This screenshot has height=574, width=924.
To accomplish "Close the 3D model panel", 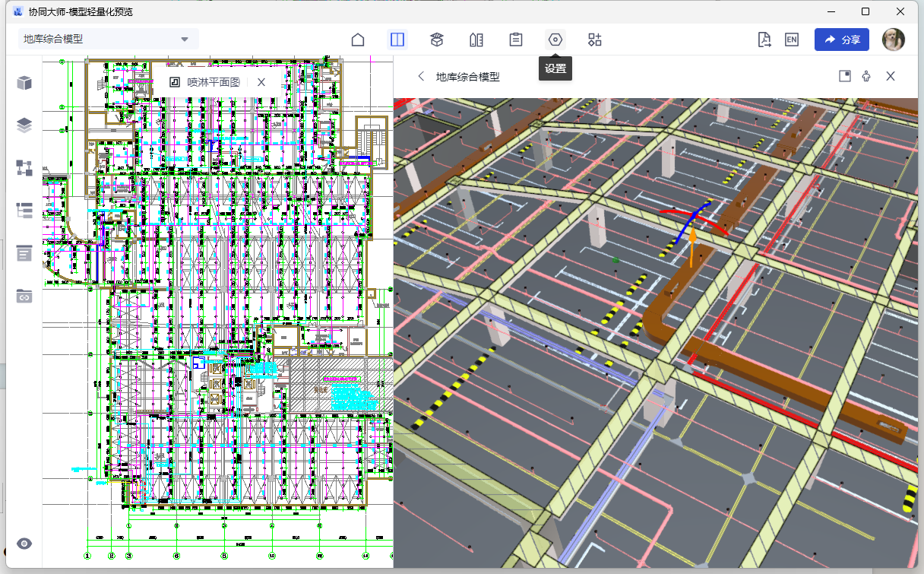I will click(x=891, y=76).
